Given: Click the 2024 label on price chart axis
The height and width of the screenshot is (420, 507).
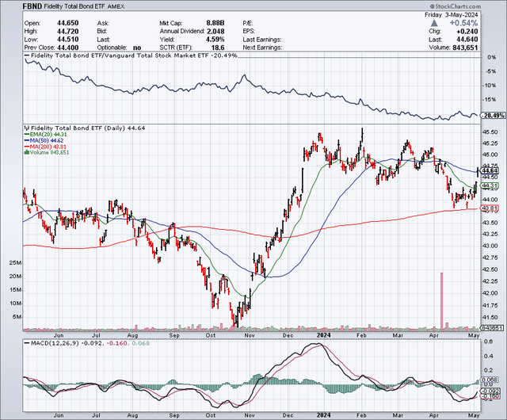Looking at the screenshot, I should tap(323, 335).
